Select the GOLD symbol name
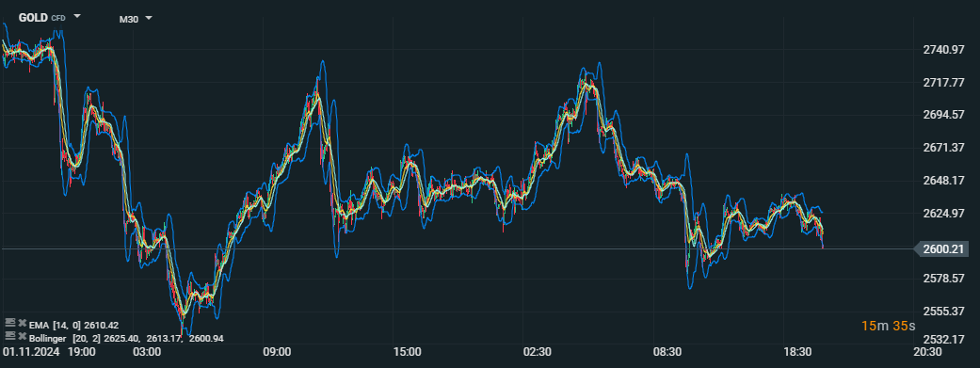 [x=33, y=18]
